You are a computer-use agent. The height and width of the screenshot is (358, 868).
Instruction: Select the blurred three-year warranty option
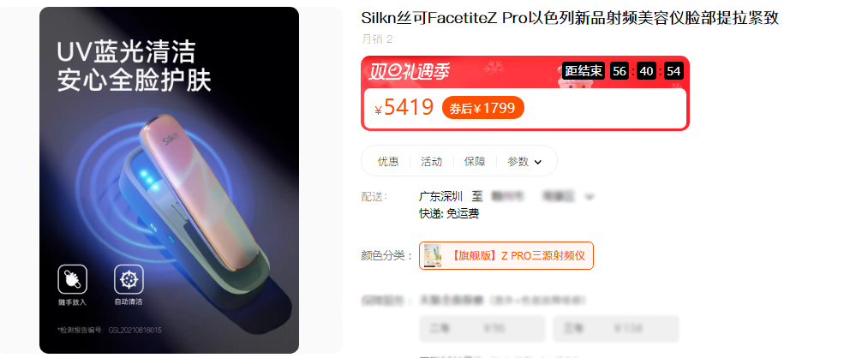click(x=615, y=329)
